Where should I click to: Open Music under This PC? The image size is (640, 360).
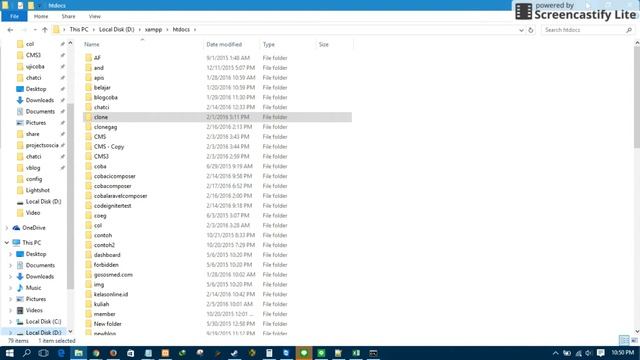click(x=33, y=288)
